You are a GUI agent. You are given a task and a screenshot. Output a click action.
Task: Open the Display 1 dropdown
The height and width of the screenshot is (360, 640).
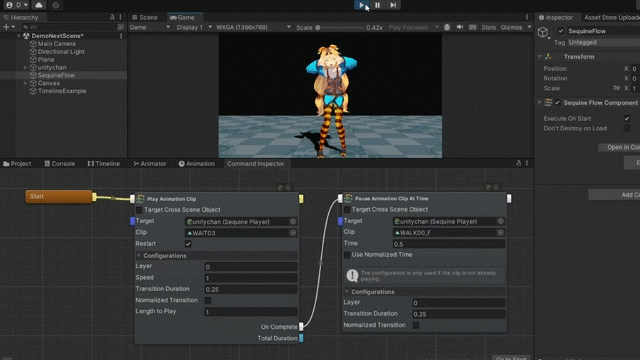click(194, 27)
